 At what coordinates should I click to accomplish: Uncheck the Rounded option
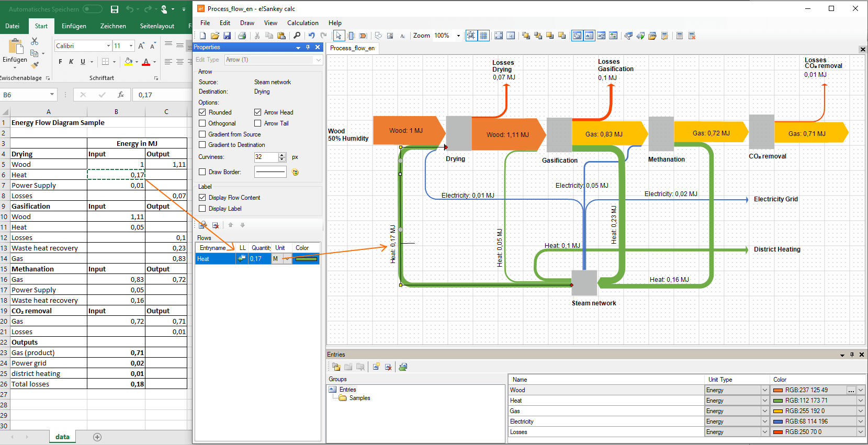coord(202,112)
